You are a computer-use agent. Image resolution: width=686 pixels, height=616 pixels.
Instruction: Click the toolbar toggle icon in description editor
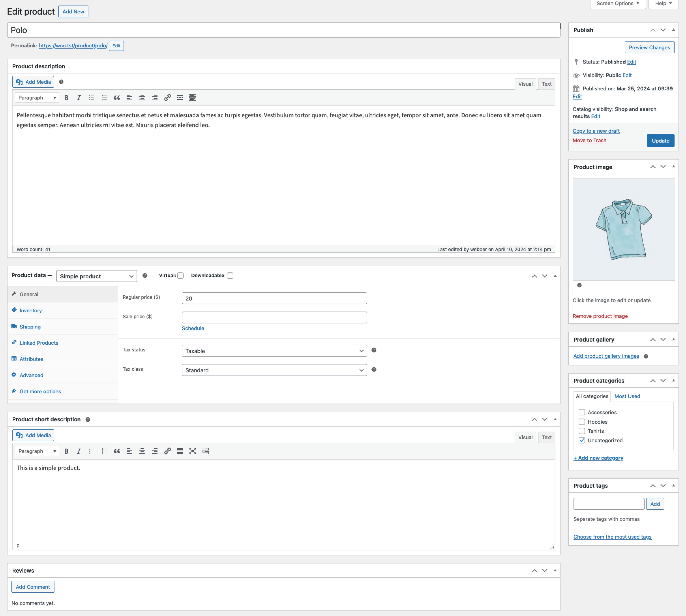pyautogui.click(x=192, y=98)
